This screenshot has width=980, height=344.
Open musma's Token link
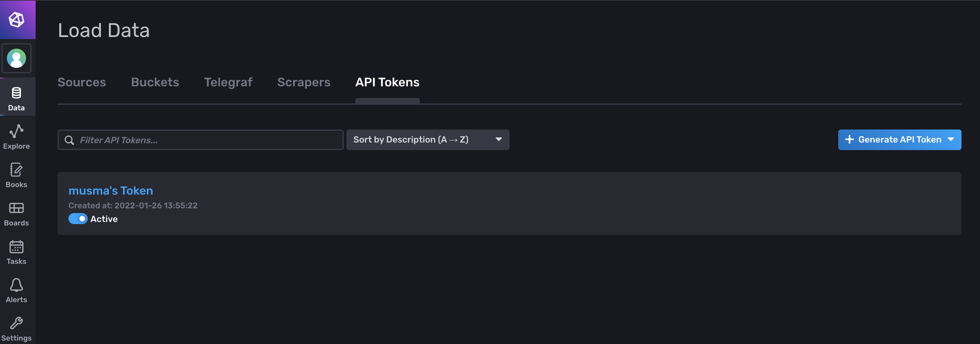coord(111,191)
